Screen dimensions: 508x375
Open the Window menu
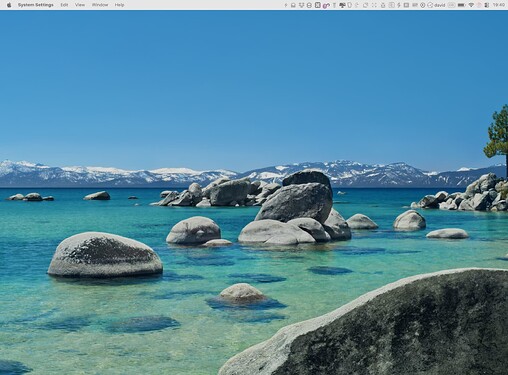tap(100, 5)
